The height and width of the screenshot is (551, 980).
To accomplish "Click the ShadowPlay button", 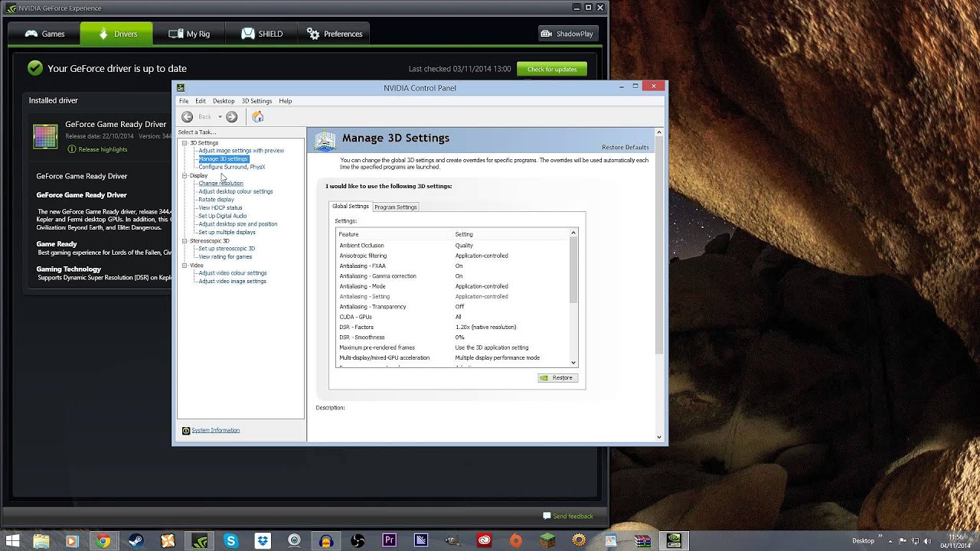I will click(568, 34).
